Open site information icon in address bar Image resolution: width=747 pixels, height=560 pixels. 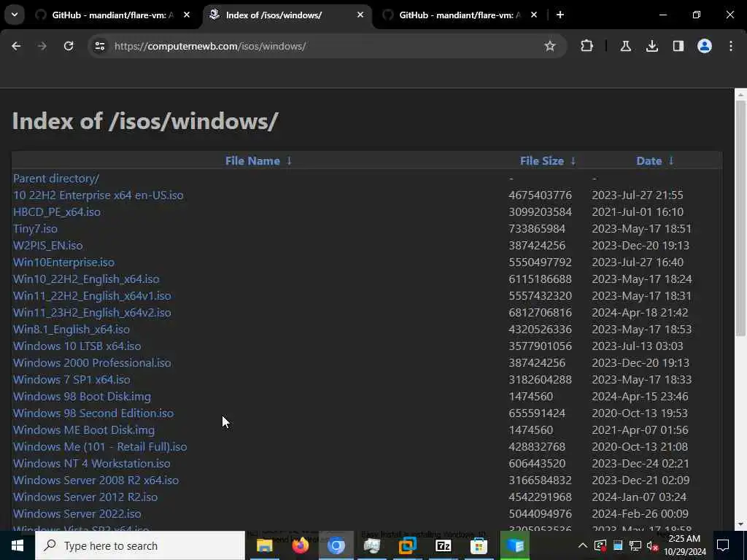coord(99,46)
